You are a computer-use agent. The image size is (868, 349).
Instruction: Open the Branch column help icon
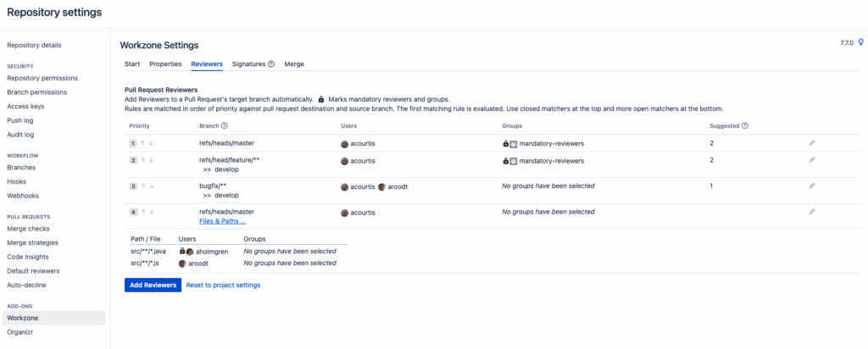click(x=225, y=125)
